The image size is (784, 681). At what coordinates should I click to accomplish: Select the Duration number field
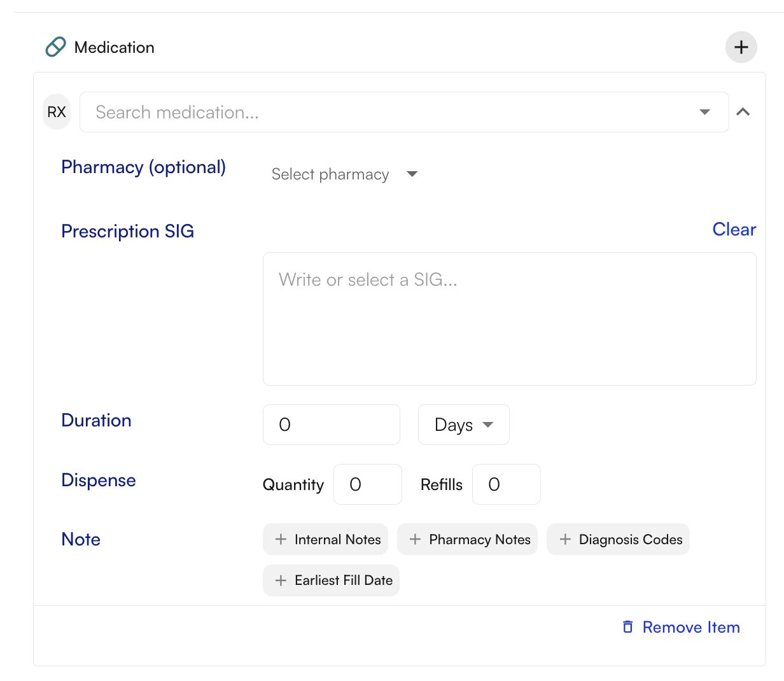point(332,425)
